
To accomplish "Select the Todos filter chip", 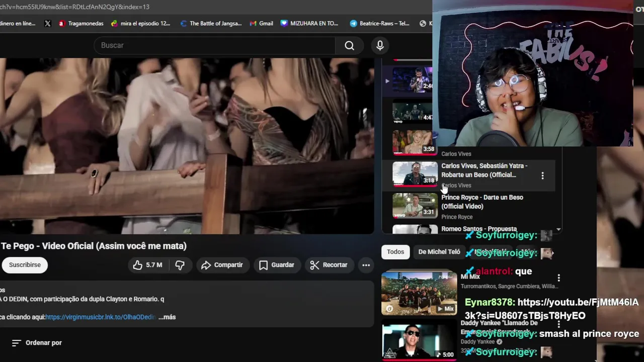I will 395,252.
